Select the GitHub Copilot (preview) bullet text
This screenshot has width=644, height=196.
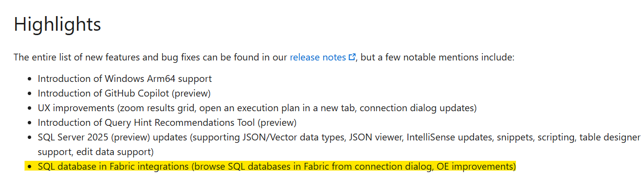(124, 93)
